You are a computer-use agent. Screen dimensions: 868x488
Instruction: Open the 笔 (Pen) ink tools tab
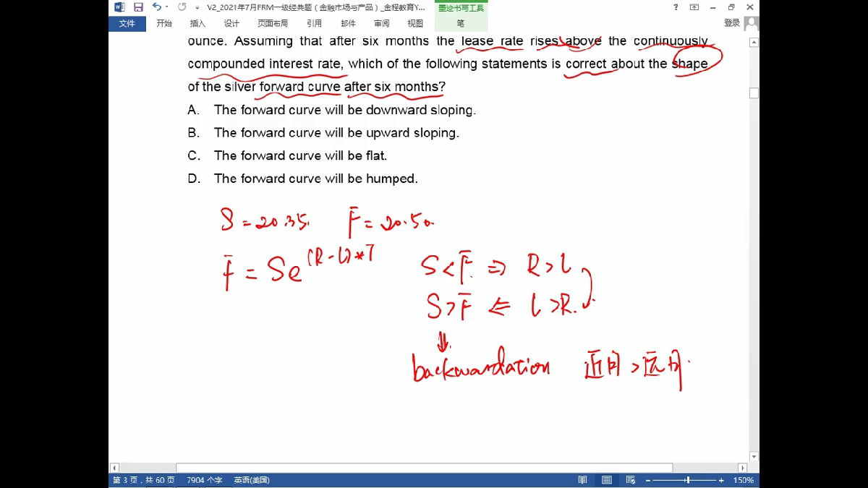coord(460,23)
